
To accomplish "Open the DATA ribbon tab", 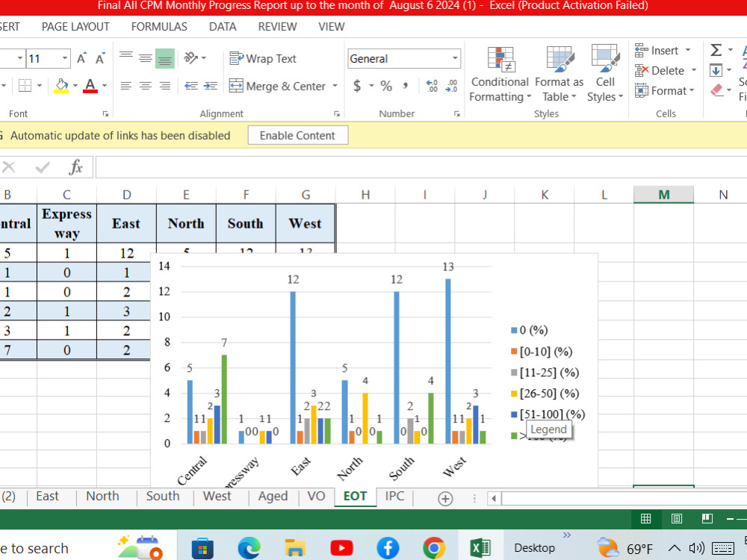I will tap(223, 27).
